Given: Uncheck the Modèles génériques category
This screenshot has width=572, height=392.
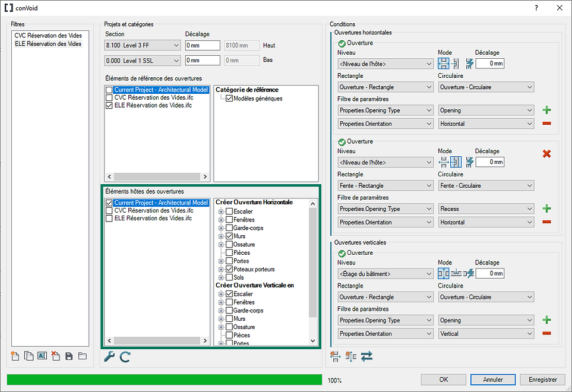Looking at the screenshot, I should [229, 99].
